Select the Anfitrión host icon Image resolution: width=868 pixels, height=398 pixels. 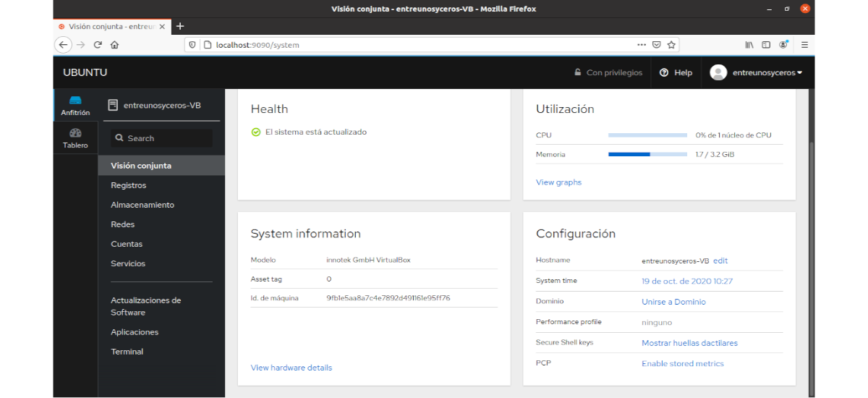(75, 106)
